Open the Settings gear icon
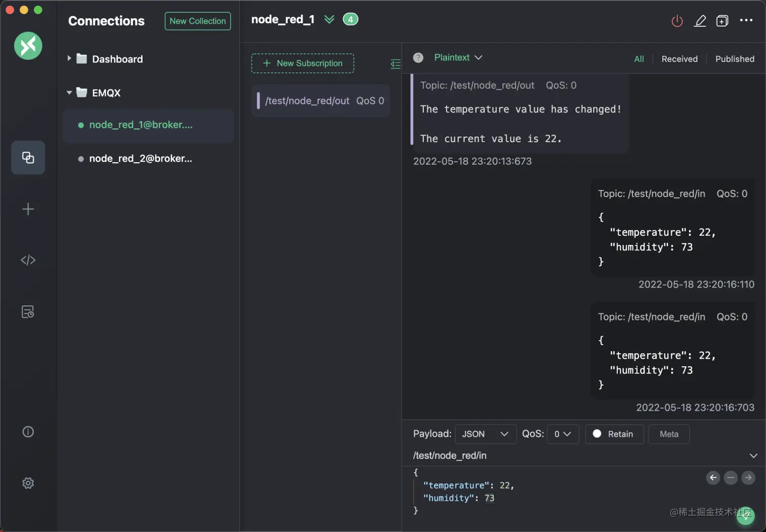This screenshot has width=766, height=532. [x=28, y=483]
